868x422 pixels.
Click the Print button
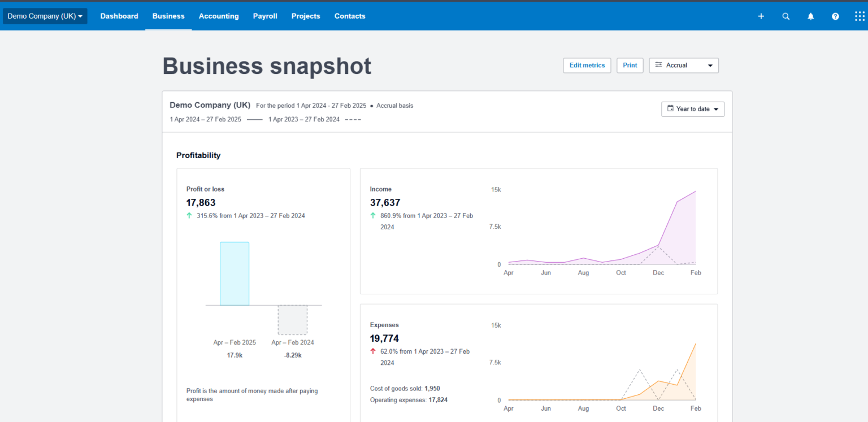630,65
